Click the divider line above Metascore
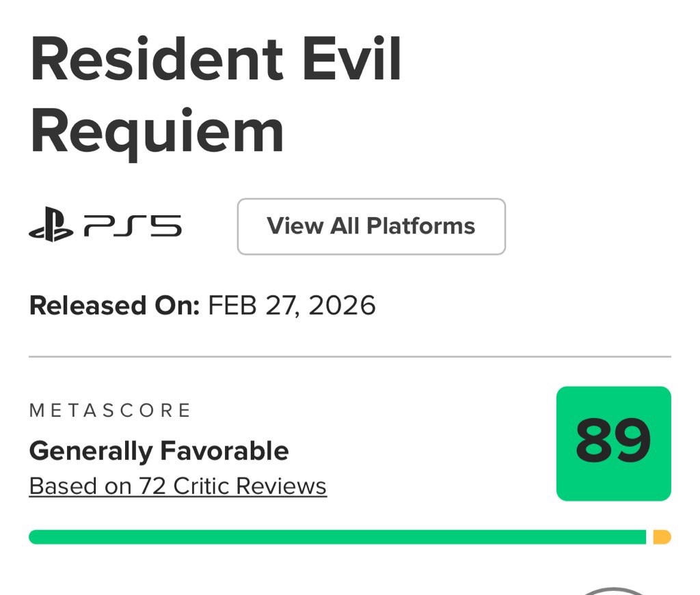 pyautogui.click(x=350, y=357)
